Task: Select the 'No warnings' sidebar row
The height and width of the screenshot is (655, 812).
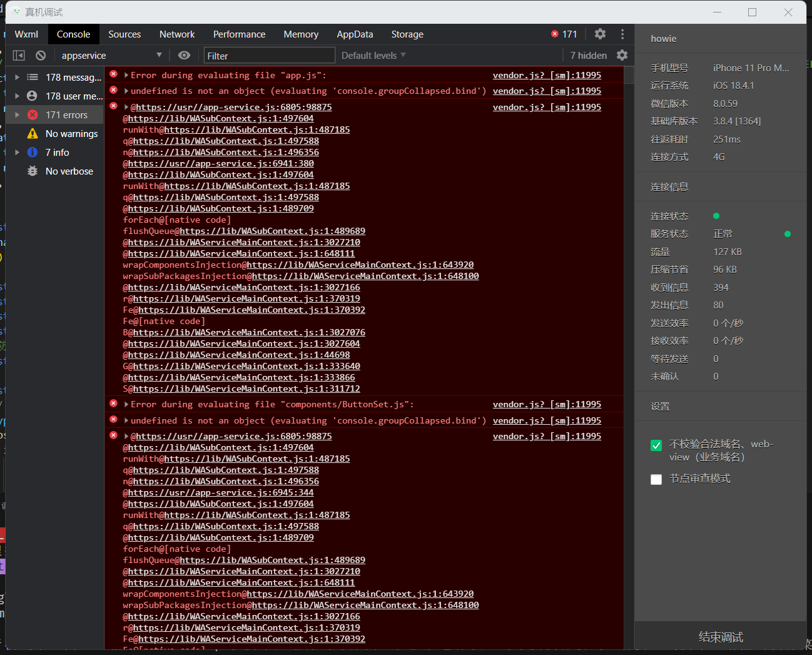Action: tap(54, 133)
